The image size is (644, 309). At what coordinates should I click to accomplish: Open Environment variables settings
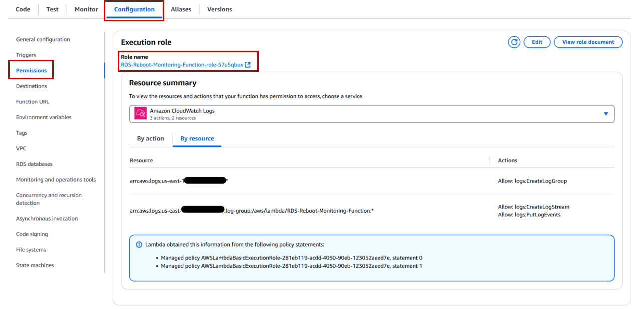point(44,117)
